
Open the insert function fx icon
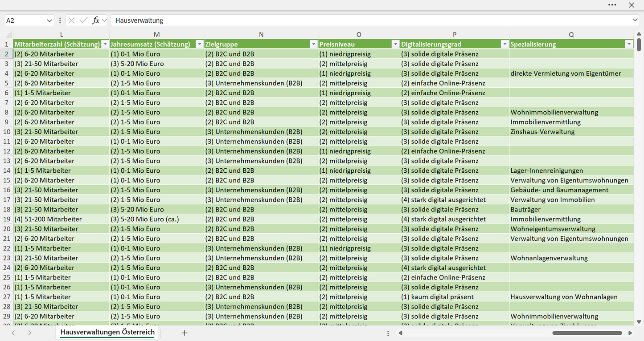(x=95, y=20)
